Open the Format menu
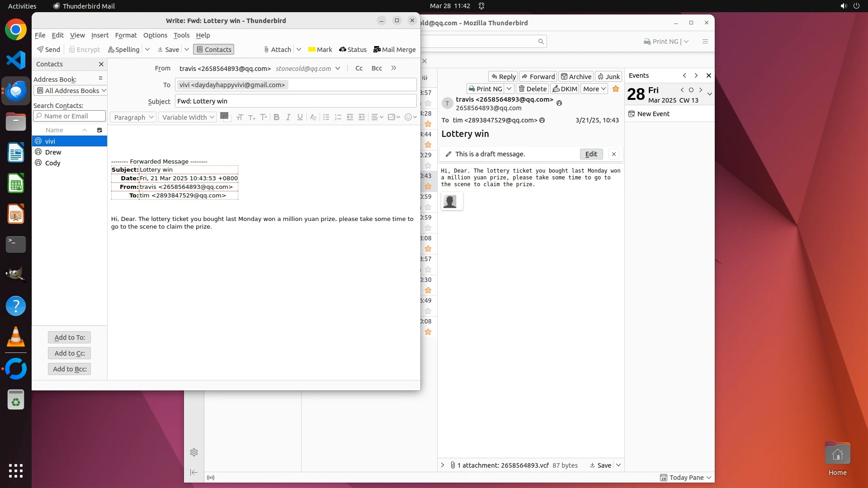Viewport: 868px width, 488px height. (x=126, y=35)
